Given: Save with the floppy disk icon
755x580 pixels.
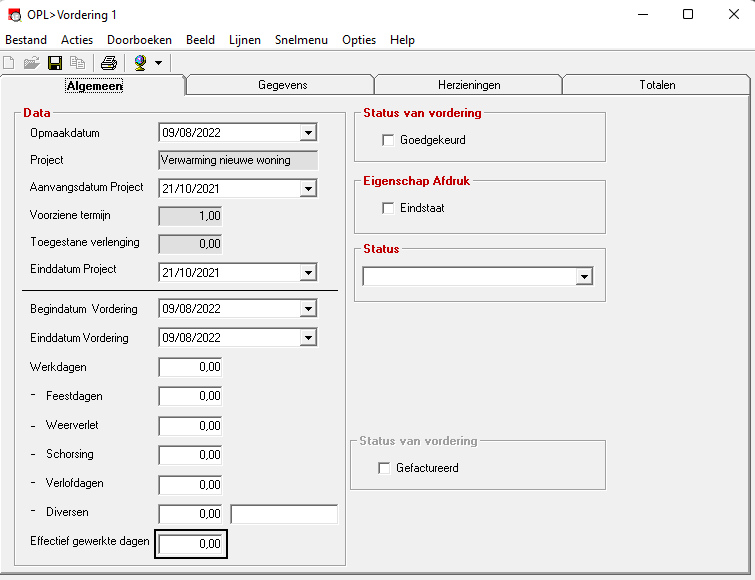Looking at the screenshot, I should coord(55,63).
